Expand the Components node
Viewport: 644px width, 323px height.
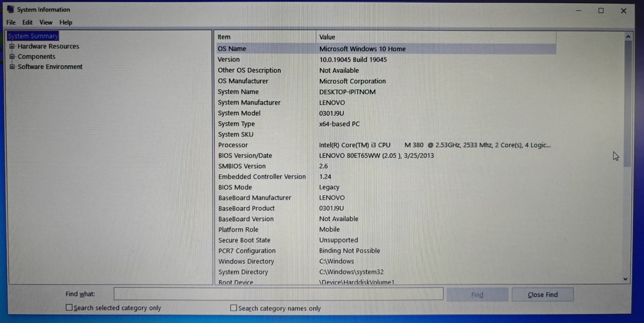tap(12, 56)
